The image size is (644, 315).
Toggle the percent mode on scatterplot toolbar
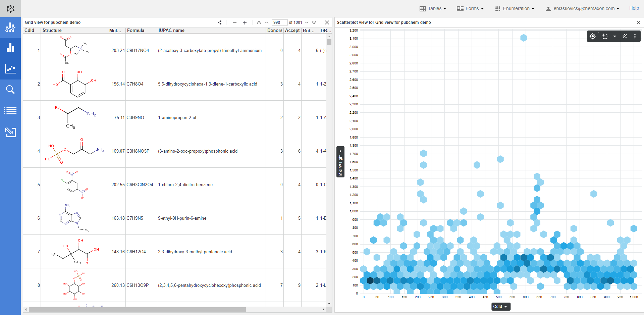tap(625, 36)
